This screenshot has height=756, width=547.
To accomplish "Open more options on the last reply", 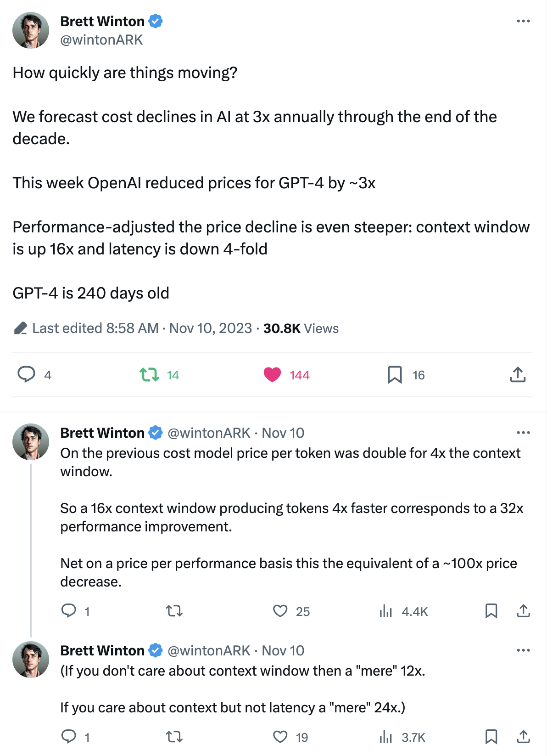I will coord(523,650).
